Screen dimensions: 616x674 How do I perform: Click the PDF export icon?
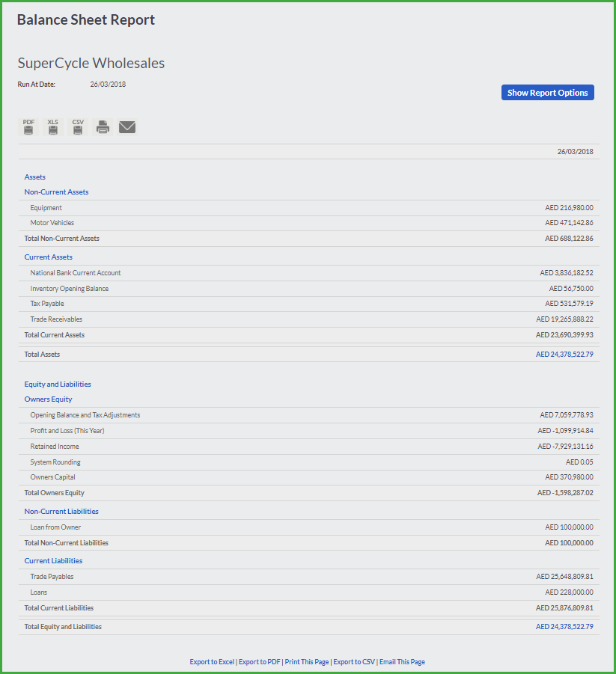28,127
